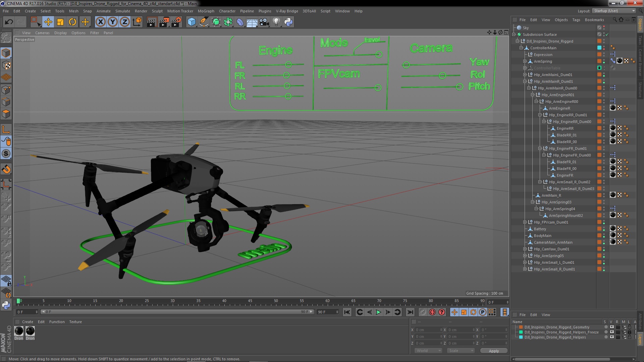
Task: Click the DJI_Inspires_Drone_Rigged_Helpers layer color swatch
Action: (521, 337)
